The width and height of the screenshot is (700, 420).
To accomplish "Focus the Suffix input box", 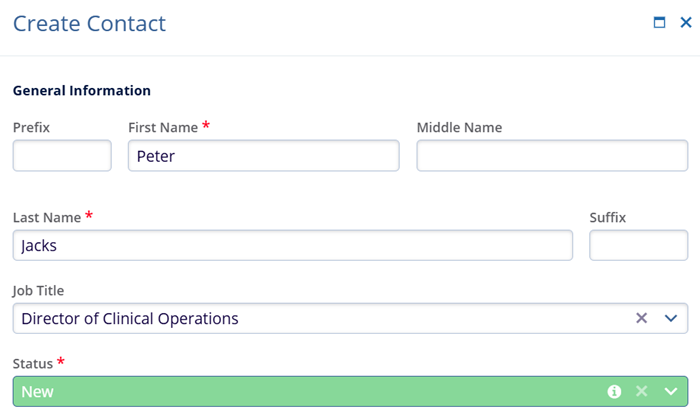I will click(638, 245).
